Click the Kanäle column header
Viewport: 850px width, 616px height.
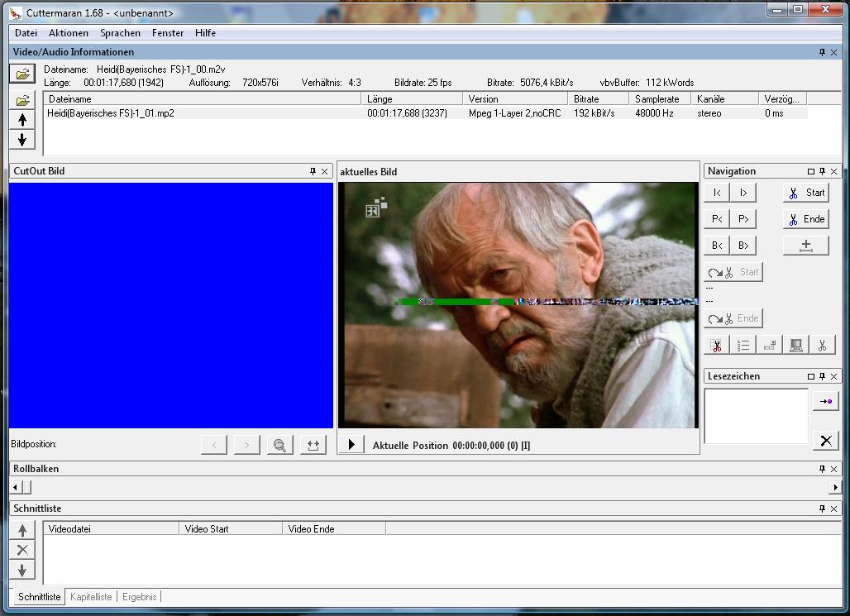coord(725,99)
